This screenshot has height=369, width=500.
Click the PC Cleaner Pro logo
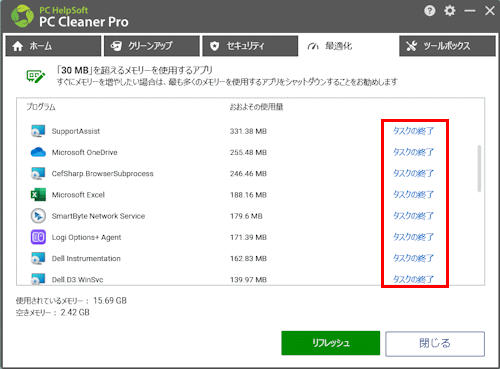[22, 16]
